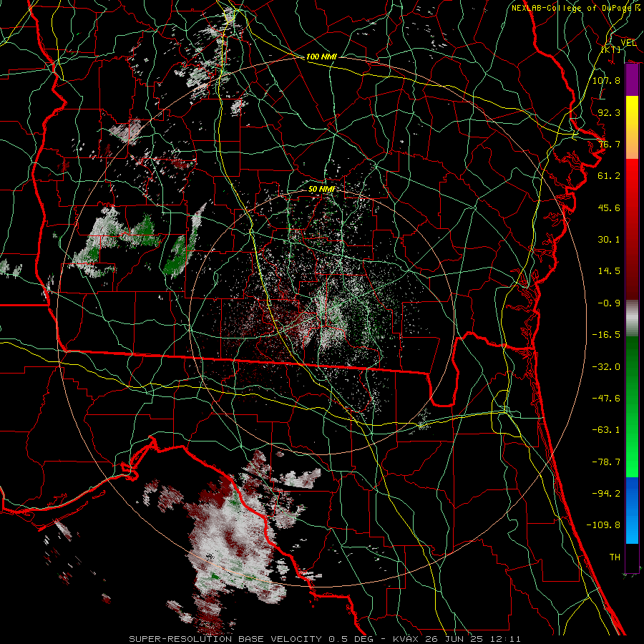Select the -94.2 velocity scale value

[606, 494]
